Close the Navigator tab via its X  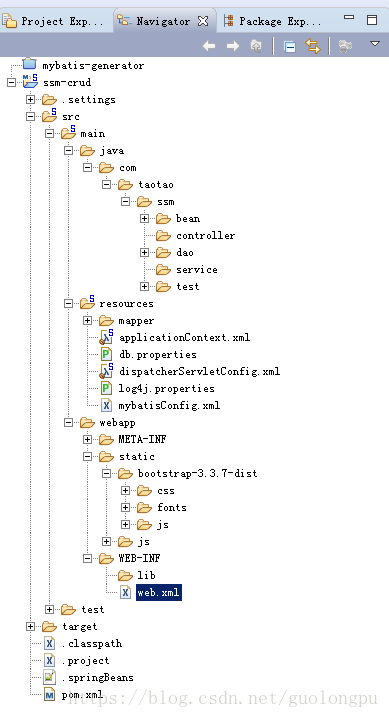point(203,21)
